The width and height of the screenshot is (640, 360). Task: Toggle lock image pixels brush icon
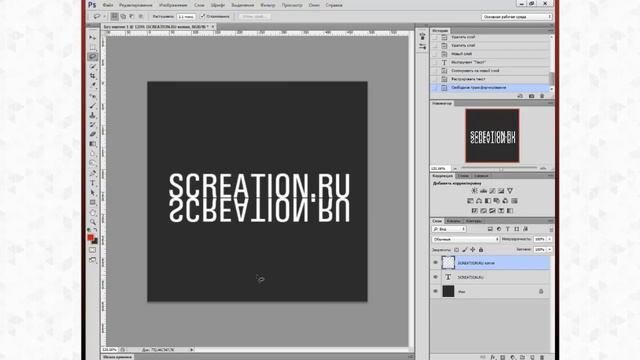pyautogui.click(x=464, y=249)
